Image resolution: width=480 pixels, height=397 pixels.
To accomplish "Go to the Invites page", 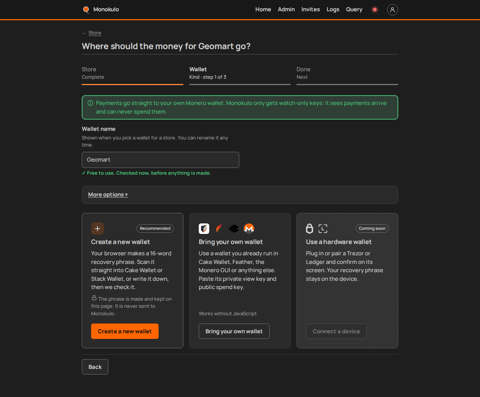I will pyautogui.click(x=310, y=9).
